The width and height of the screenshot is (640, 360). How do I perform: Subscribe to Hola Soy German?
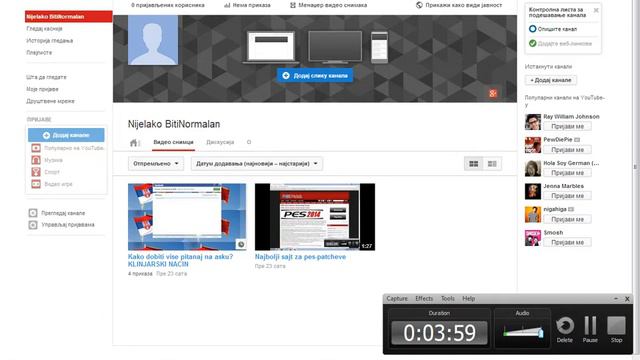(567, 173)
